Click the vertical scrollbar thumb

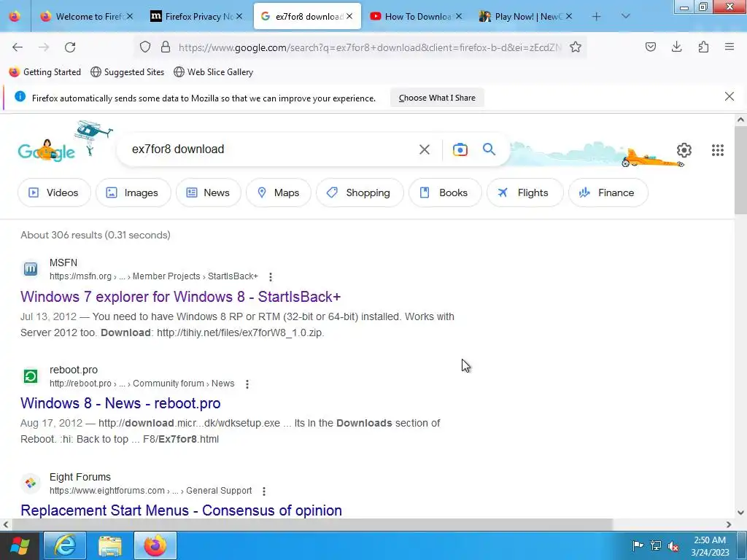(741, 171)
